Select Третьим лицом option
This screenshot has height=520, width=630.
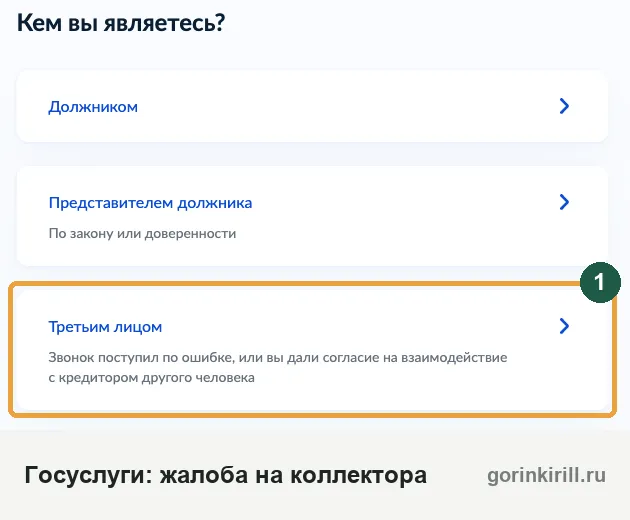point(312,350)
